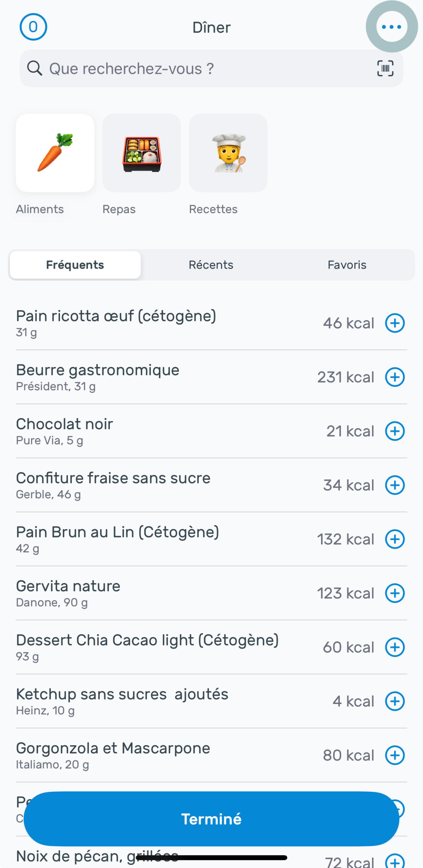Add Gorgonzola et Mascarpone plus icon
Image resolution: width=423 pixels, height=868 pixels.
(x=395, y=755)
